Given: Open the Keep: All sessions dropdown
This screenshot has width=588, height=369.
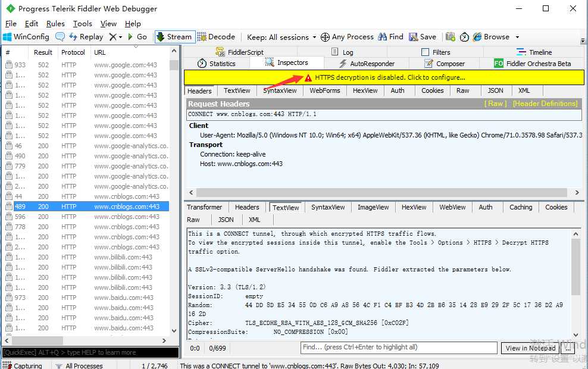Looking at the screenshot, I should coord(282,37).
